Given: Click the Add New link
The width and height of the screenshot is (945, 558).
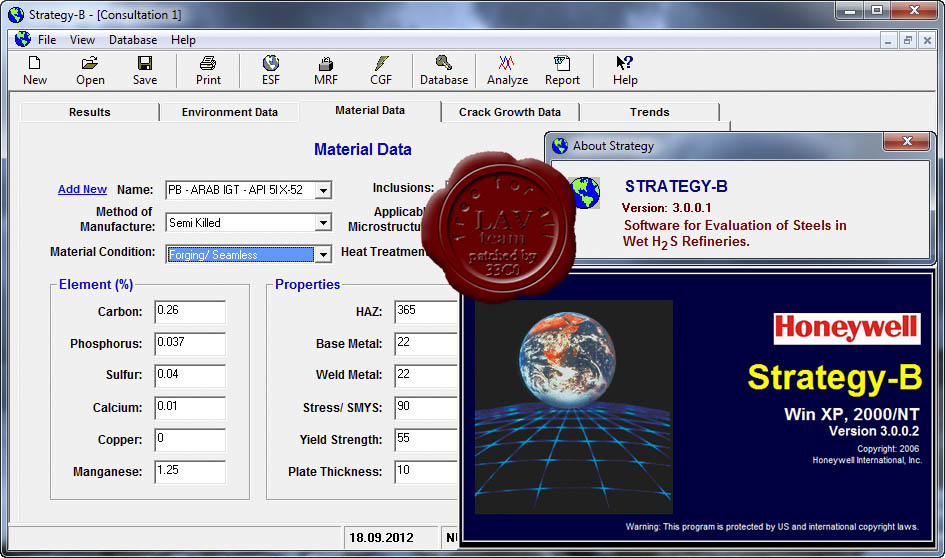Looking at the screenshot, I should click(82, 189).
